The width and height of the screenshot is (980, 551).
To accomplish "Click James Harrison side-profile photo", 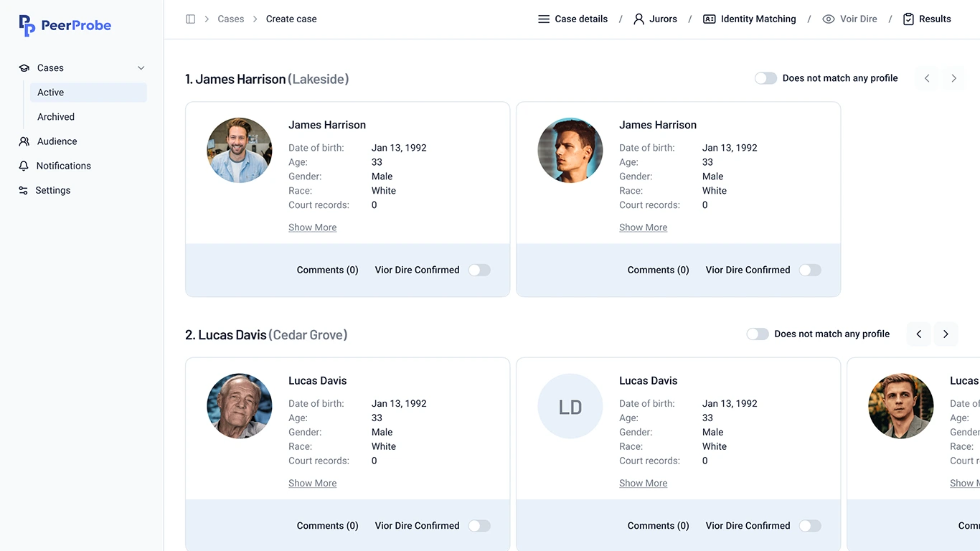I will point(570,151).
